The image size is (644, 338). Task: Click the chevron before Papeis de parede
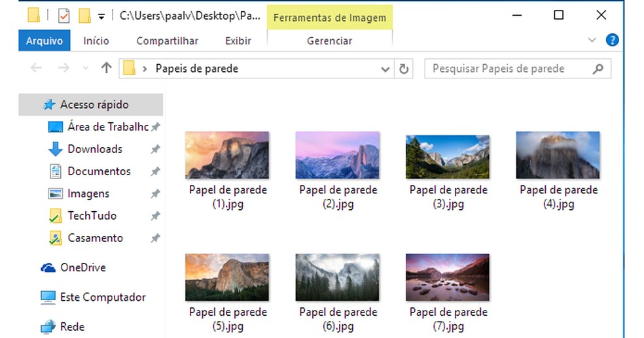145,69
